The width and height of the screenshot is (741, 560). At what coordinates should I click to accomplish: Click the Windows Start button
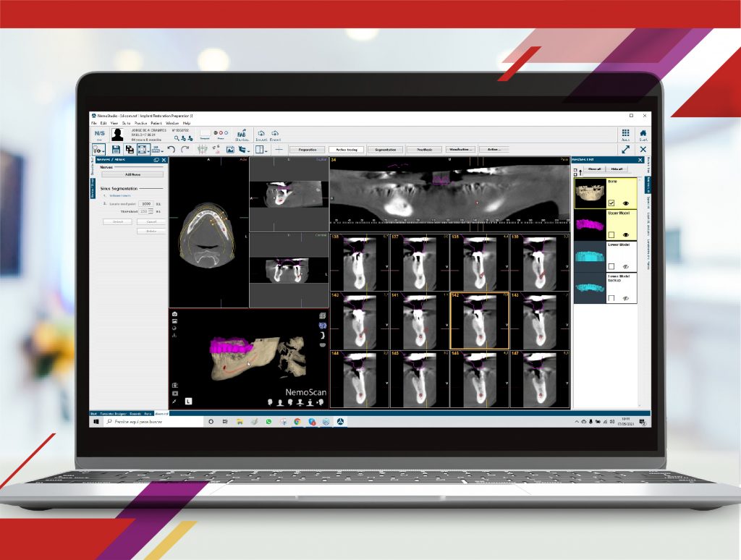(x=96, y=422)
